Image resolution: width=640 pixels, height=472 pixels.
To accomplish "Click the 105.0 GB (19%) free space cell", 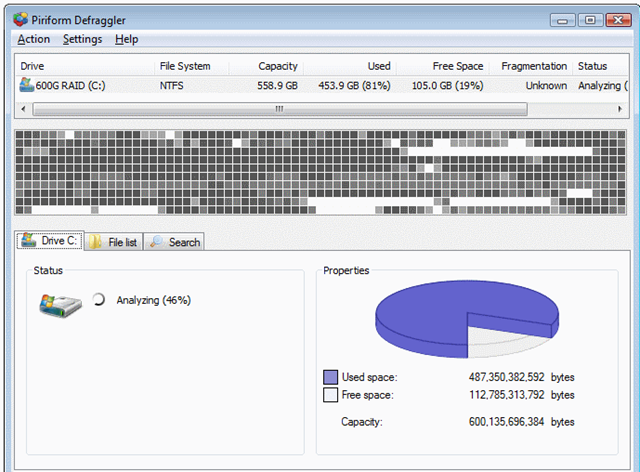I will click(x=447, y=85).
